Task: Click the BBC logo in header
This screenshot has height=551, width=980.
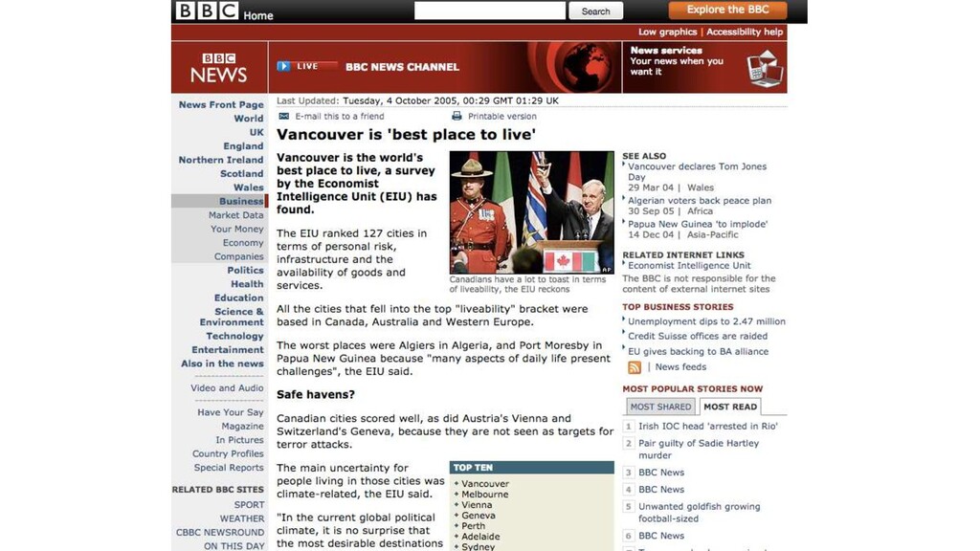Action: pos(207,11)
